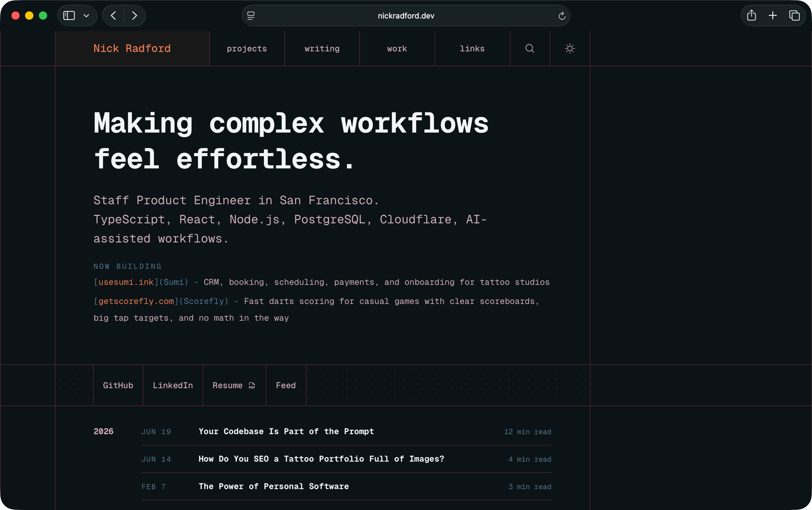The image size is (812, 510).
Task: Open the links nav item
Action: pyautogui.click(x=472, y=49)
